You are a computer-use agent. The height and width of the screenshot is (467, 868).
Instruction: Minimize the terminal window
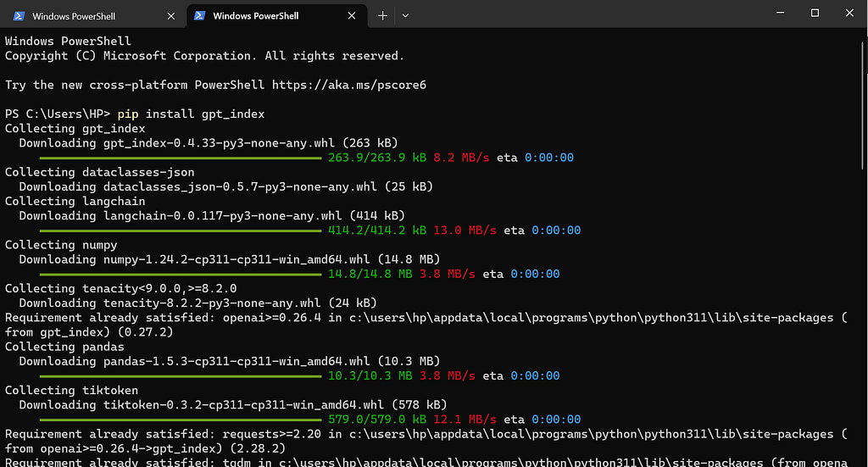click(780, 13)
